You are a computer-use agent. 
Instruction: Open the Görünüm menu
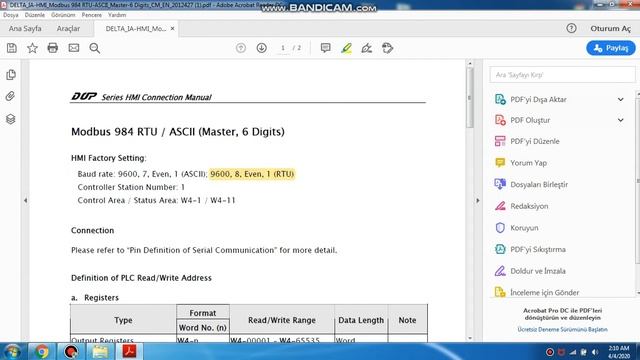[x=63, y=15]
